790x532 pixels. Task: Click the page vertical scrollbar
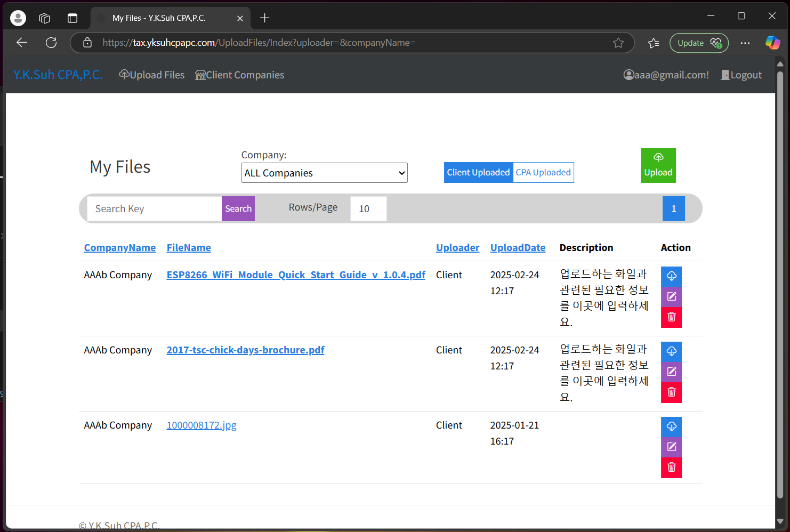pos(780,285)
